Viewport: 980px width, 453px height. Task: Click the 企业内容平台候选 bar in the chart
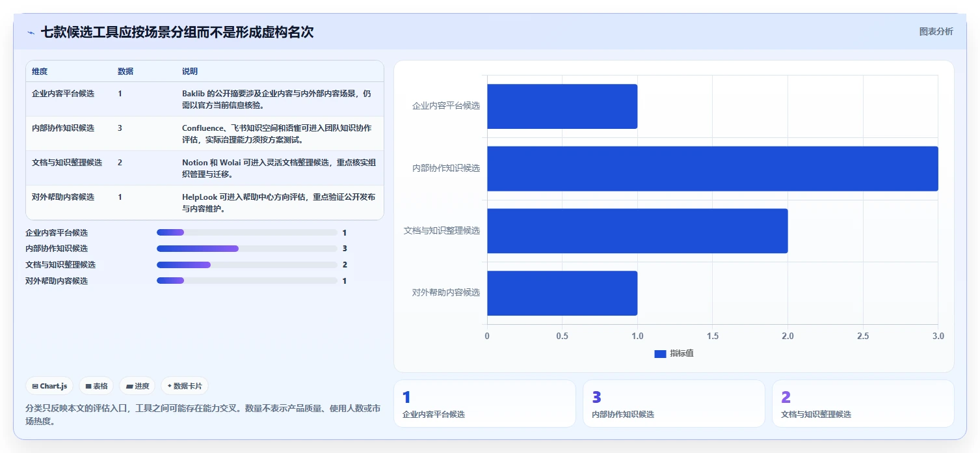click(562, 106)
